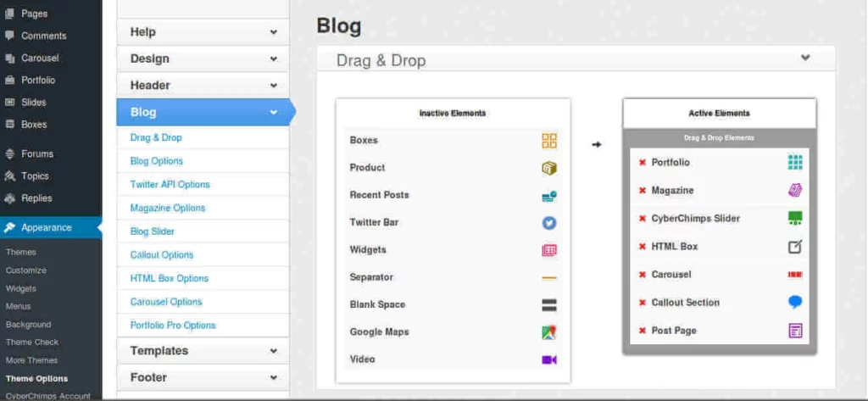Viewport: 868px width, 401px height.
Task: Collapse the Drag & Drop panel chevron
Action: (x=805, y=57)
